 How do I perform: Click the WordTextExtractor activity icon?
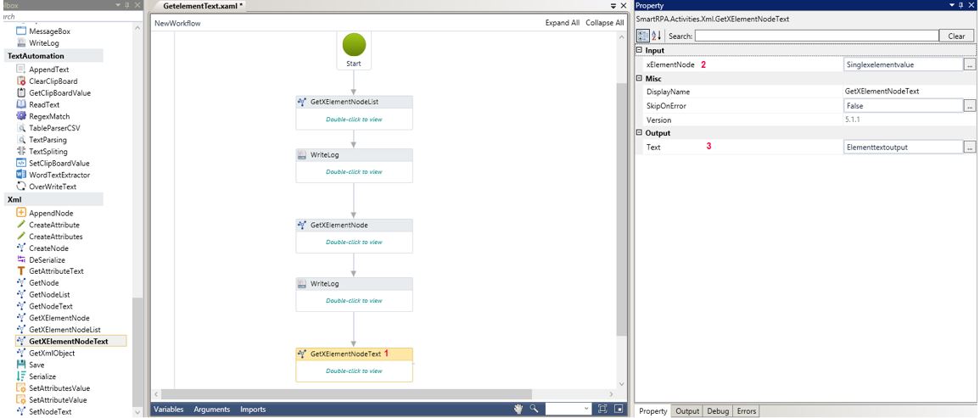pyautogui.click(x=21, y=175)
